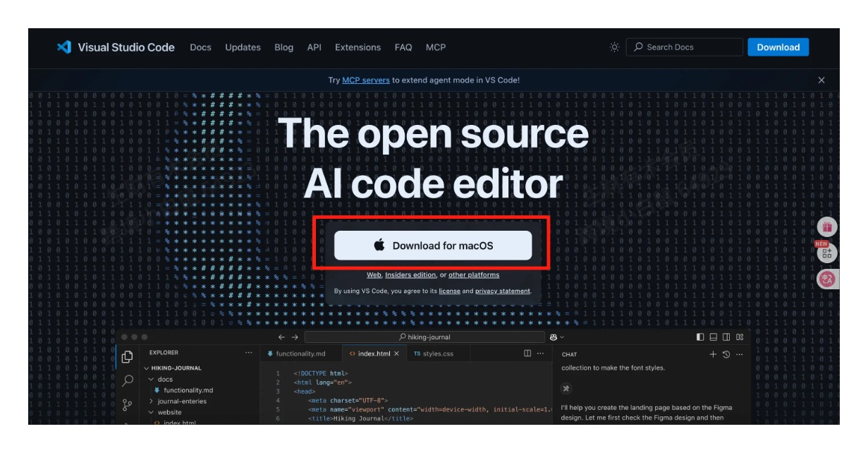Image resolution: width=868 pixels, height=453 pixels.
Task: Open the Explorer icon in the activity bar
Action: (128, 357)
